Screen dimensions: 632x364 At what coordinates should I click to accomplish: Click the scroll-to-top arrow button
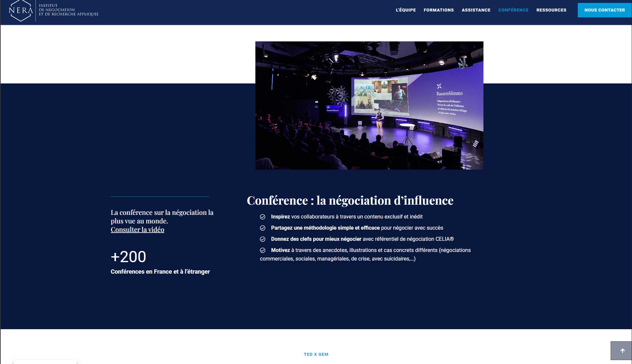(622, 351)
